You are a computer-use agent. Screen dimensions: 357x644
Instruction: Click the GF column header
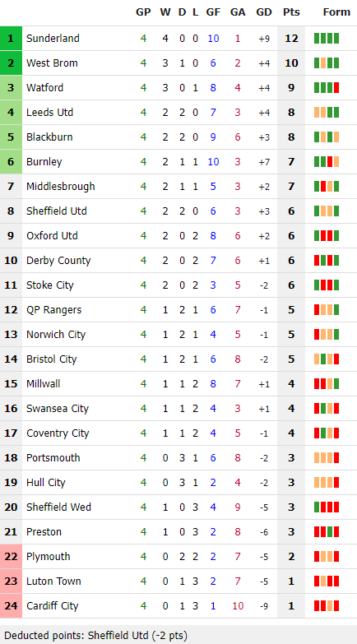coord(213,12)
